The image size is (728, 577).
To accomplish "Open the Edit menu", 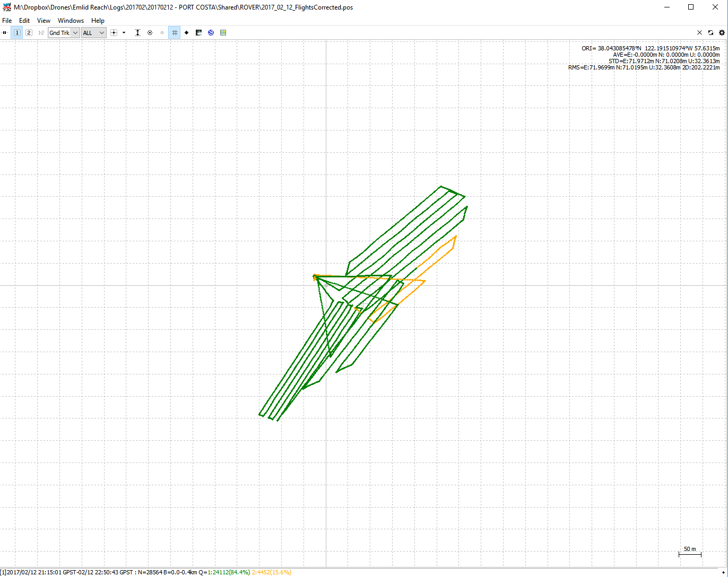I will coord(24,21).
